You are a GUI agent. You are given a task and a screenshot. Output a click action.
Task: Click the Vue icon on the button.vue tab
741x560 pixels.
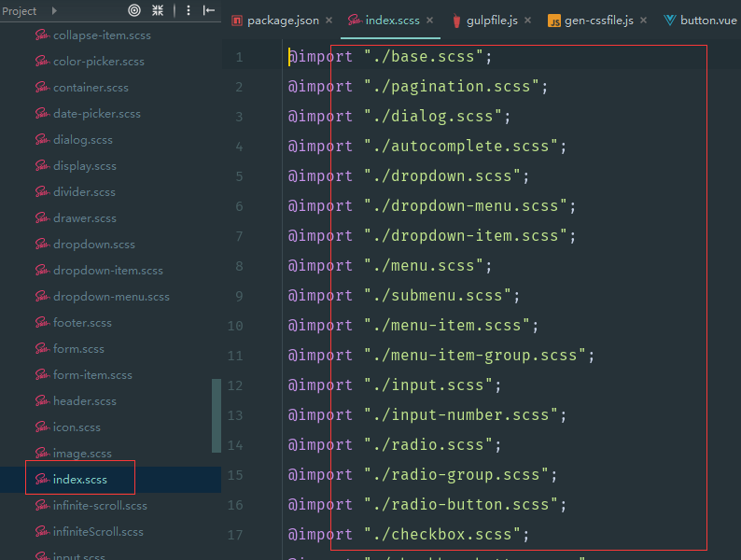(669, 21)
